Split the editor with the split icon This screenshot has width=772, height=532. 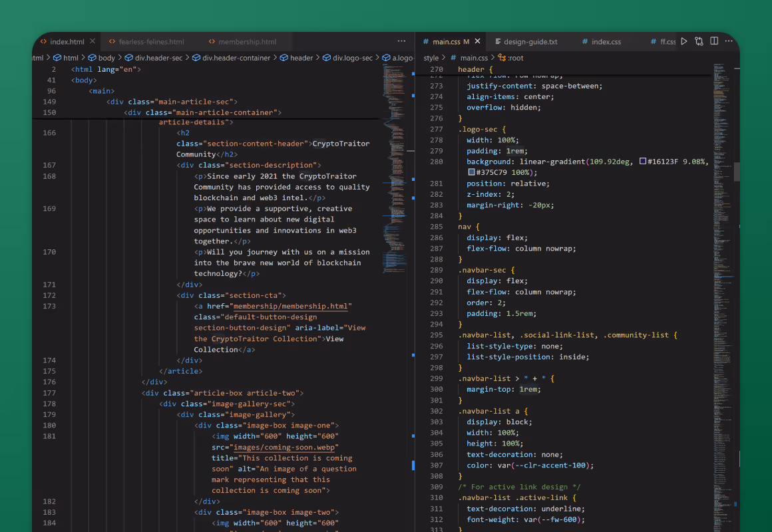coord(714,41)
